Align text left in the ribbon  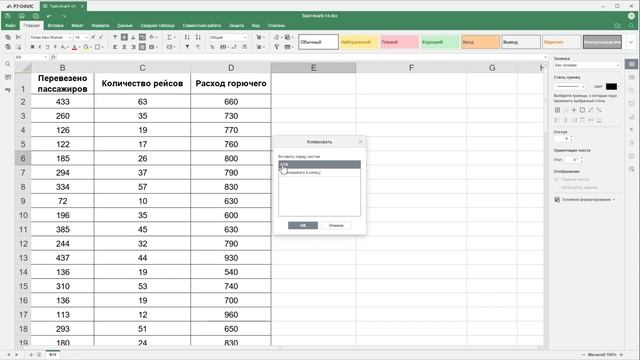click(x=115, y=47)
